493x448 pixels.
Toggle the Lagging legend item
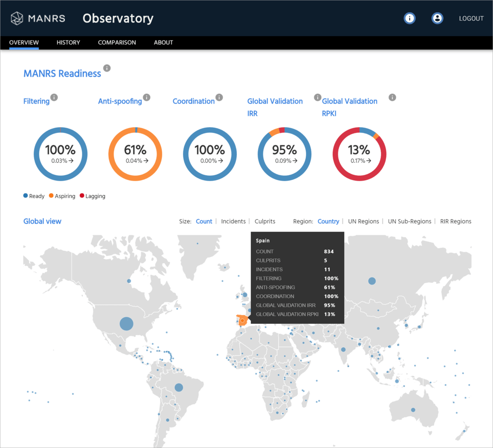(92, 196)
